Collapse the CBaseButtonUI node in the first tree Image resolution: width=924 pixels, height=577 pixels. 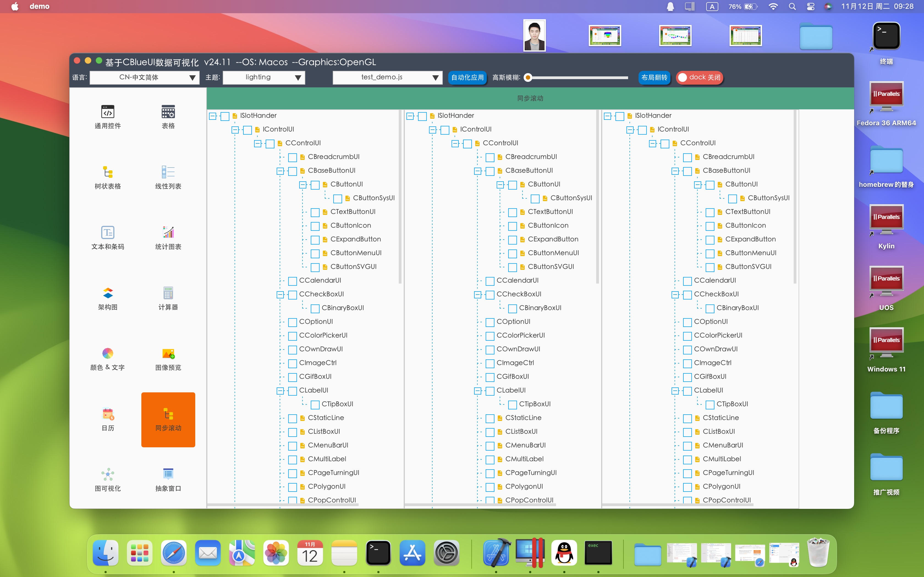280,171
